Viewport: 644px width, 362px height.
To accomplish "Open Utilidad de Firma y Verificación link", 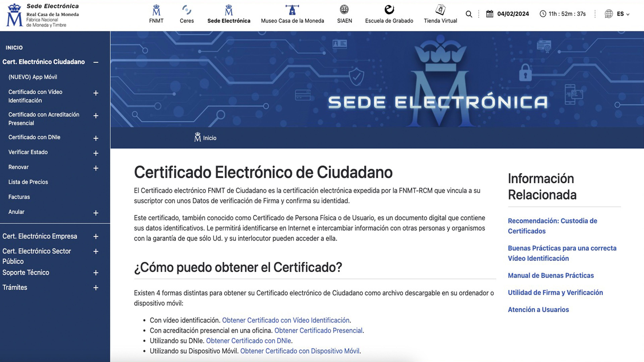I will 555,293.
